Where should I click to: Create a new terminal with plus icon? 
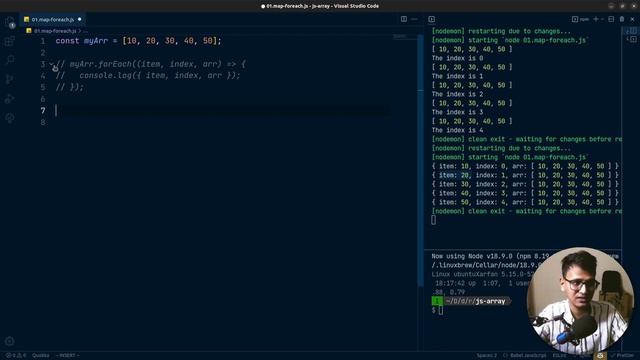596,19
